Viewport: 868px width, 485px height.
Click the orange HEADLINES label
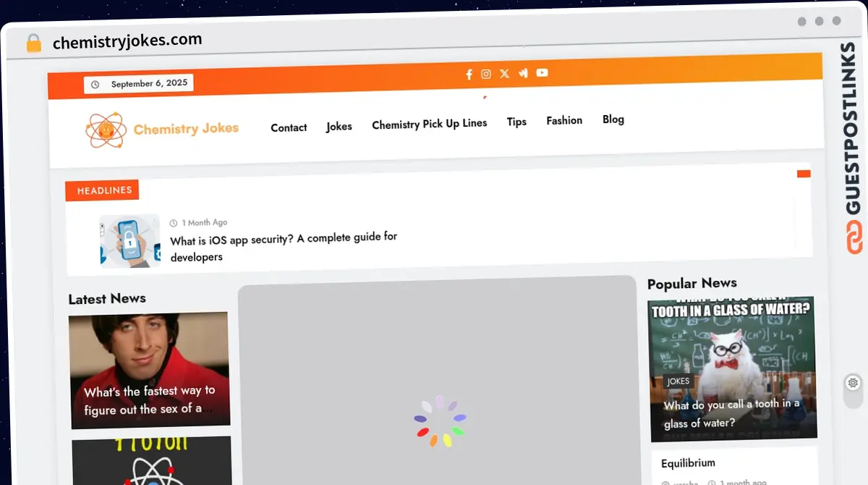pyautogui.click(x=102, y=190)
